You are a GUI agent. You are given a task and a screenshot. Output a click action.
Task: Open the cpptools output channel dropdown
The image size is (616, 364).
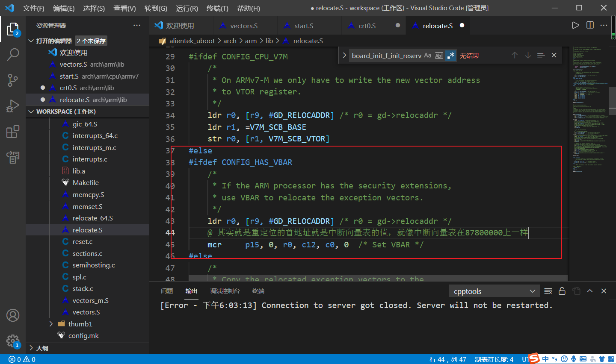click(x=494, y=291)
